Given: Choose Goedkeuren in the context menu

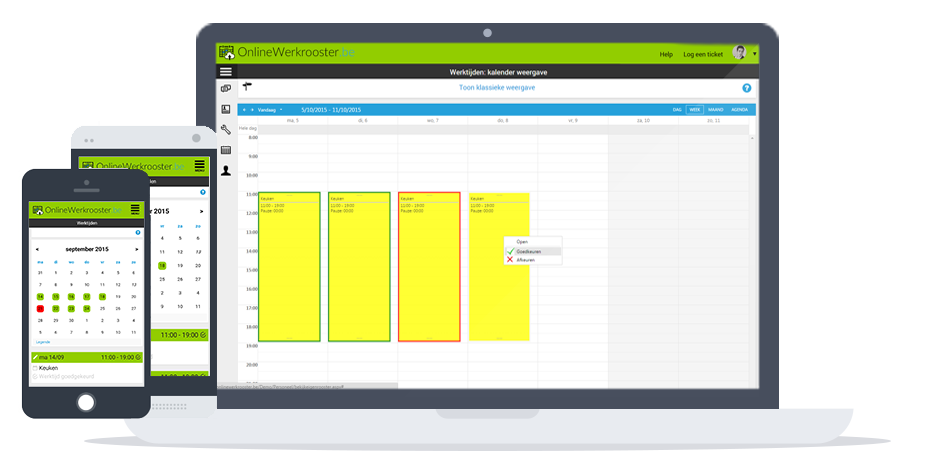Looking at the screenshot, I should click(530, 251).
